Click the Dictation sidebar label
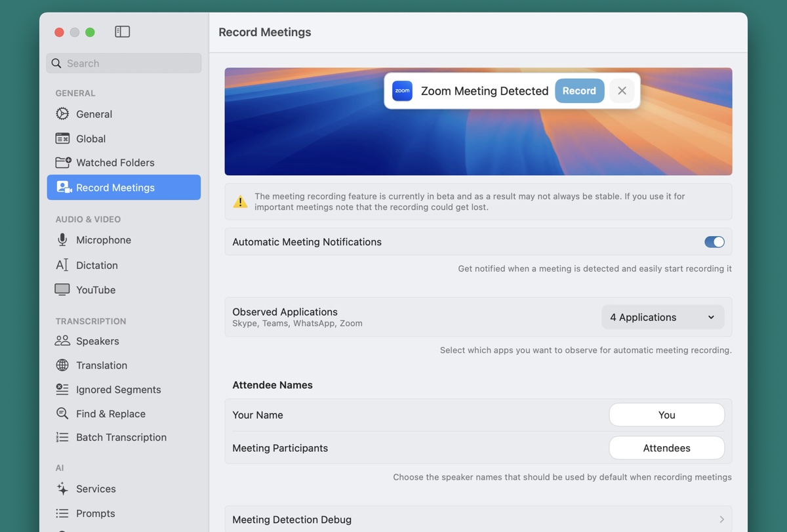Image resolution: width=787 pixels, height=532 pixels. click(x=97, y=265)
